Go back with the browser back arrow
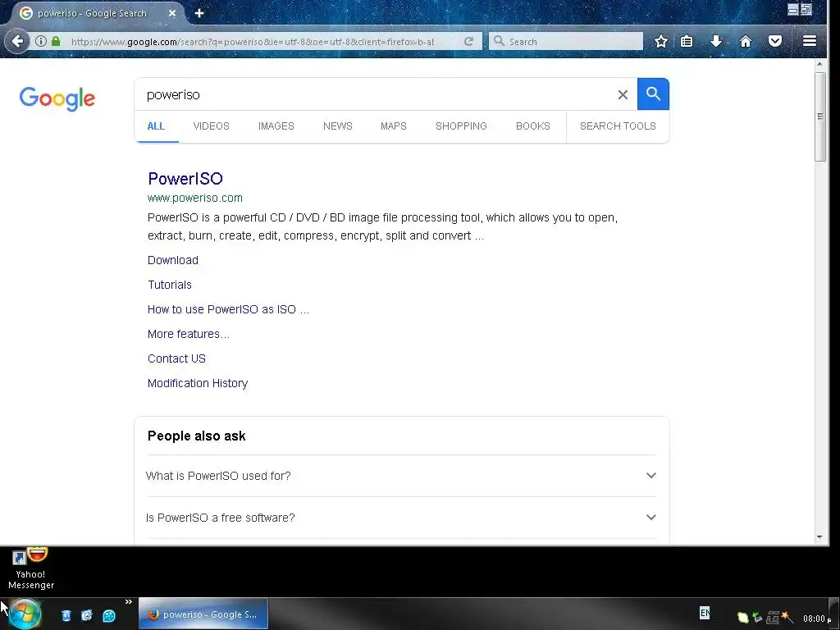The height and width of the screenshot is (630, 840). pyautogui.click(x=17, y=41)
